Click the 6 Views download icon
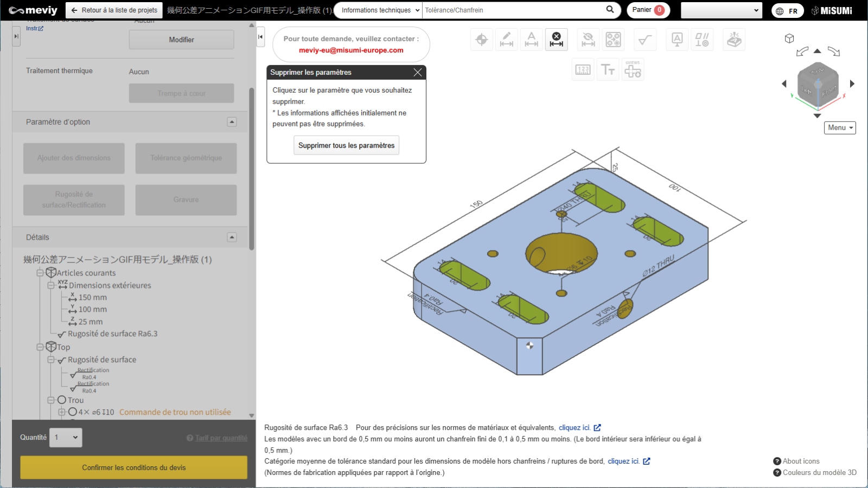 [633, 70]
